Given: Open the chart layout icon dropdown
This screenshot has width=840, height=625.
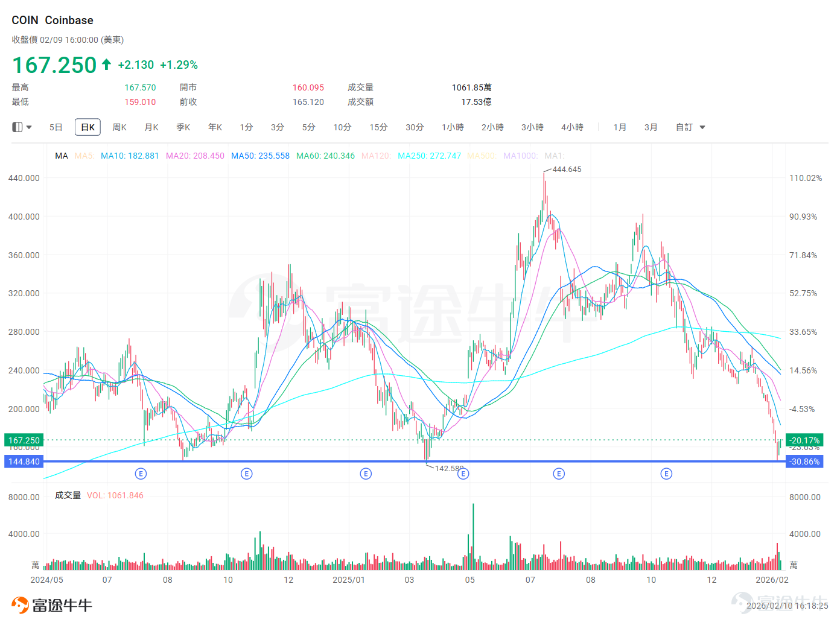Looking at the screenshot, I should click(x=22, y=127).
